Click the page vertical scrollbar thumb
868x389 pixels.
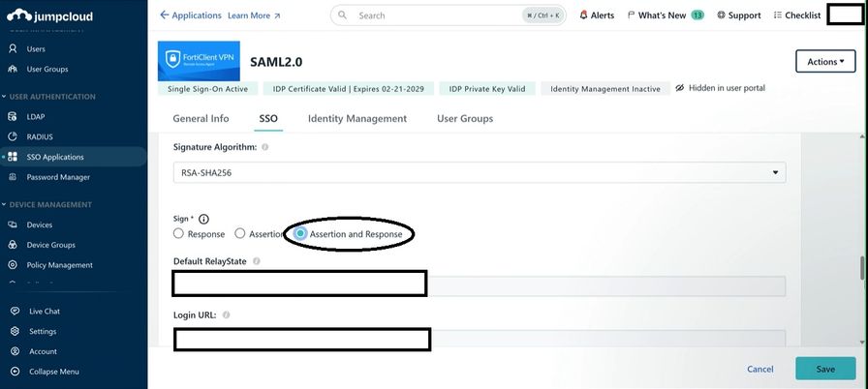tap(862, 268)
